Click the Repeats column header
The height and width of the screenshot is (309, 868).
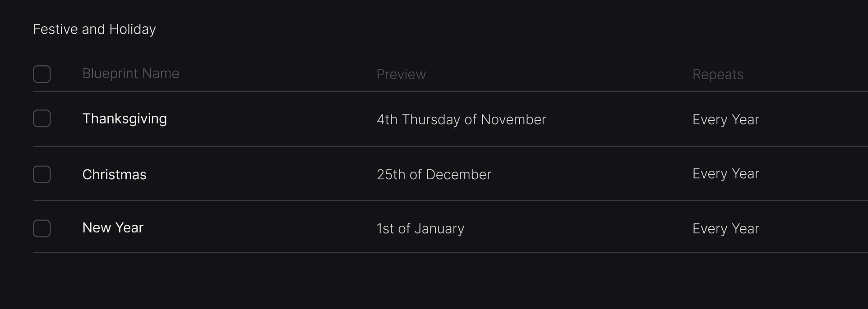pyautogui.click(x=718, y=74)
